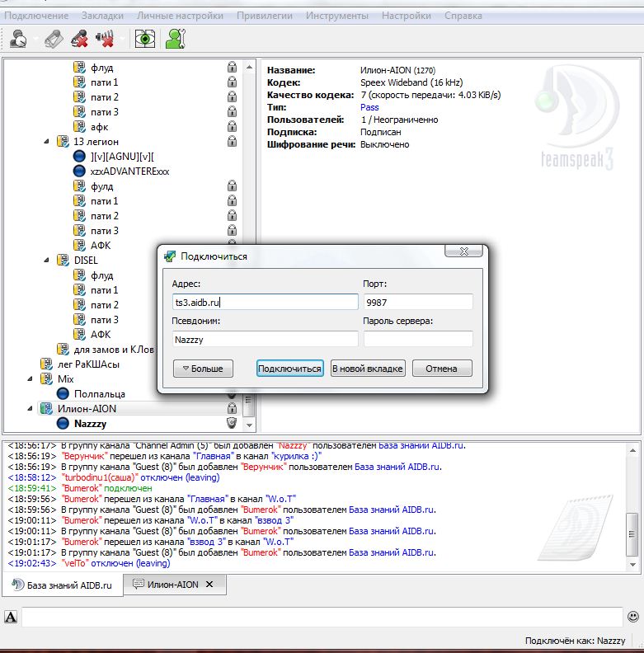Image resolution: width=644 pixels, height=653 pixels.
Task: Click lock icon on 13 легион row
Action: pyautogui.click(x=232, y=141)
